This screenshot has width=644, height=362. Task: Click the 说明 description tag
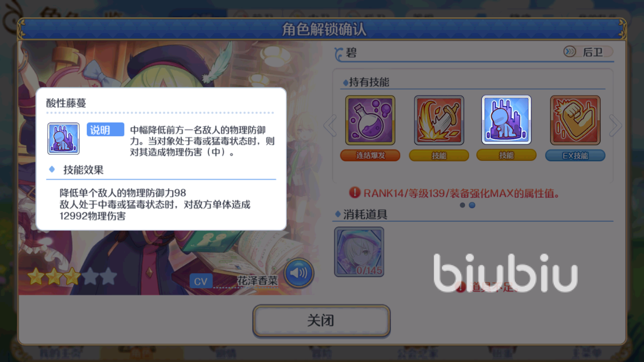tap(105, 130)
